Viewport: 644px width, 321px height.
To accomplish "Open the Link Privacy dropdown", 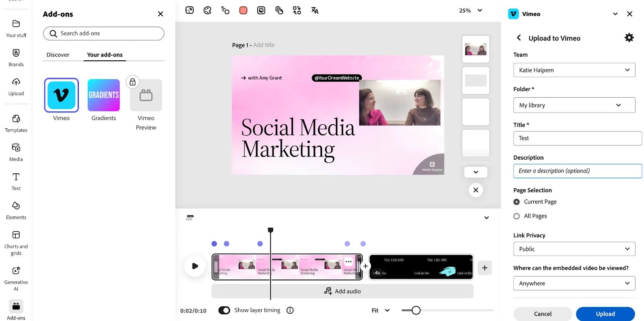I will (x=574, y=249).
